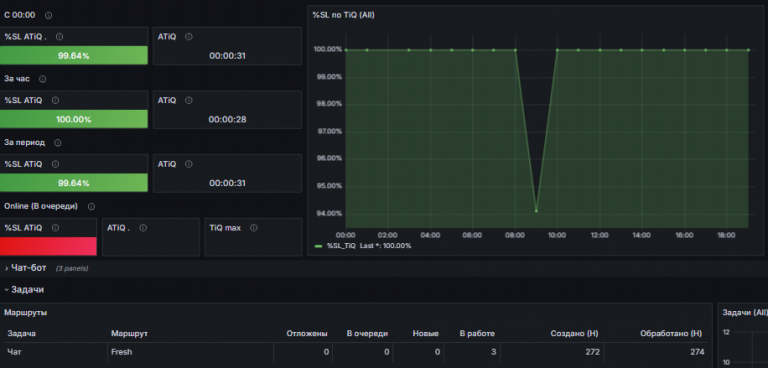Sort table by 'Новые' column header
Screen dimensions: 768x368
(x=426, y=333)
